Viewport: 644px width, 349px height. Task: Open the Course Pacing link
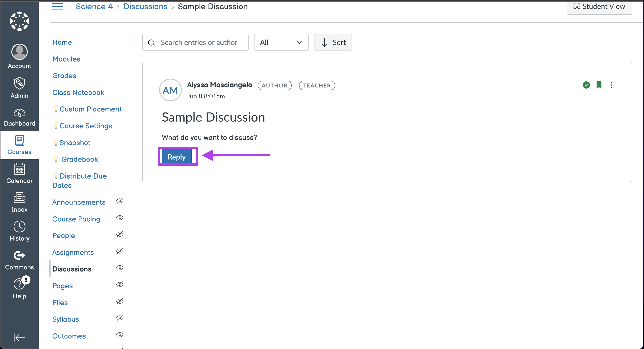[76, 219]
